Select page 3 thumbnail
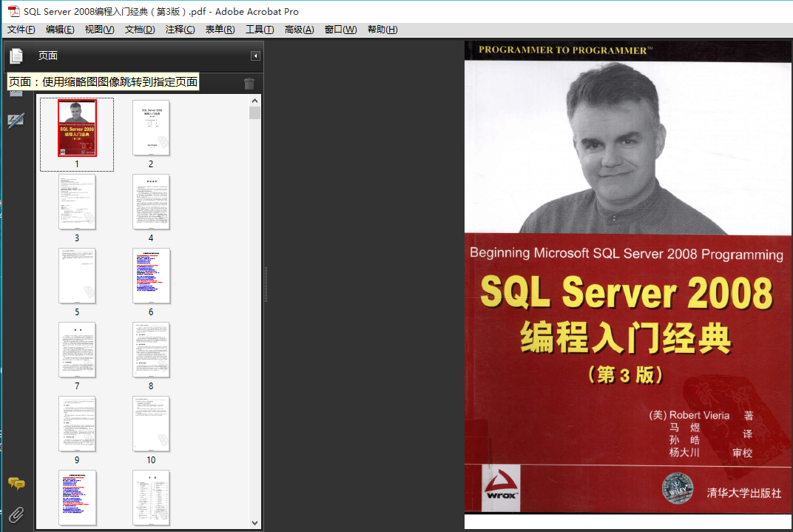The width and height of the screenshot is (793, 532). 77,202
